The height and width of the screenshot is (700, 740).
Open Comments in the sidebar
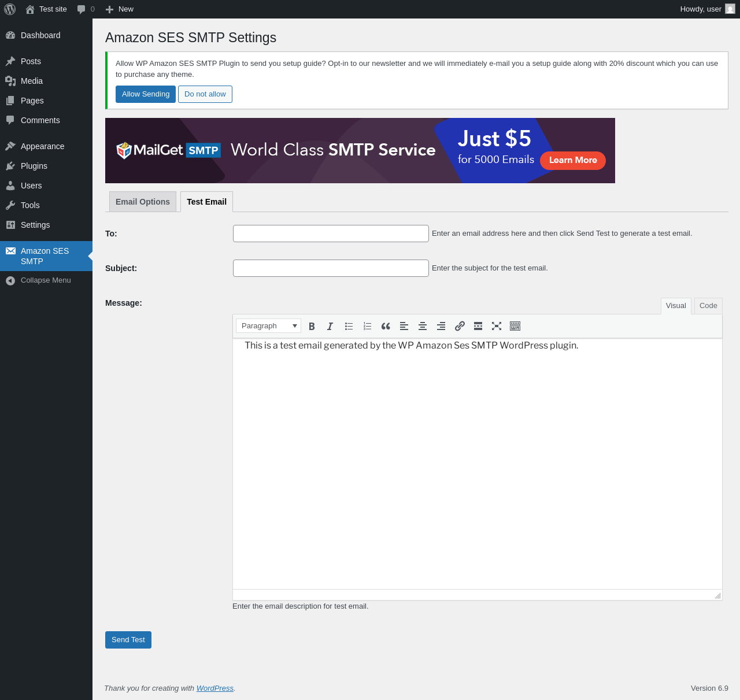pos(46,120)
